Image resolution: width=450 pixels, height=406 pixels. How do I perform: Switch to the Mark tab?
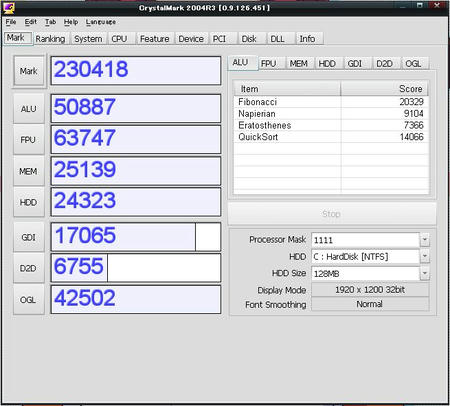coord(18,38)
